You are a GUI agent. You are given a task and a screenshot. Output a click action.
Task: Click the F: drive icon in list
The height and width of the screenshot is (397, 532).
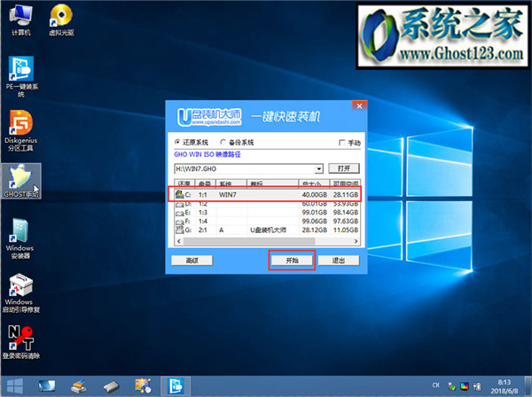pyautogui.click(x=179, y=222)
